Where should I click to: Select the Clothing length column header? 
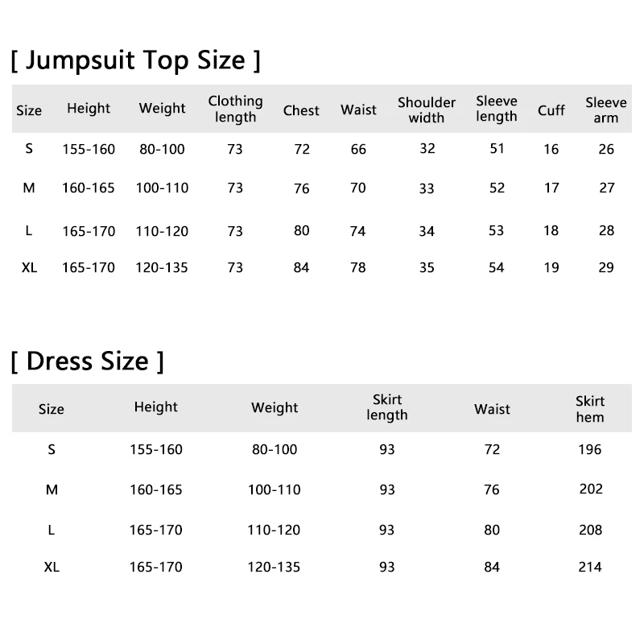tap(235, 109)
